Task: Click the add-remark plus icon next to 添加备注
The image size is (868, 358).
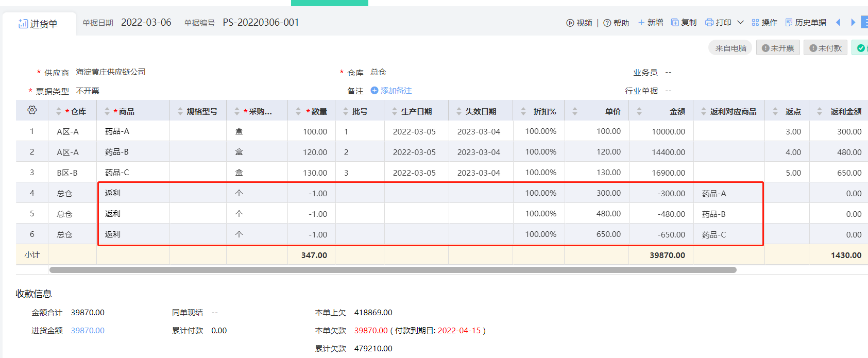Action: coord(375,91)
